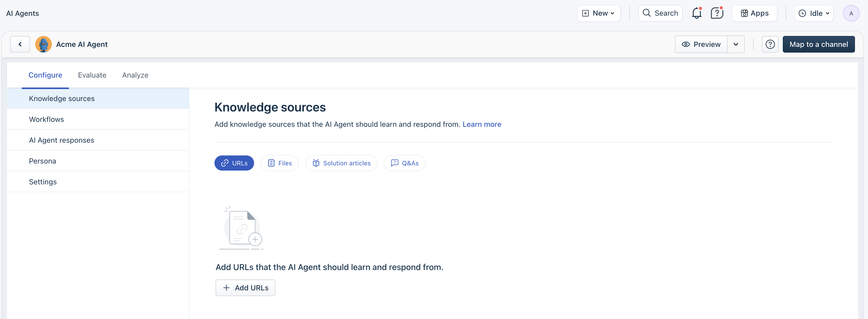Expand the arrow next to Preview
This screenshot has height=319, width=868.
[x=736, y=45]
